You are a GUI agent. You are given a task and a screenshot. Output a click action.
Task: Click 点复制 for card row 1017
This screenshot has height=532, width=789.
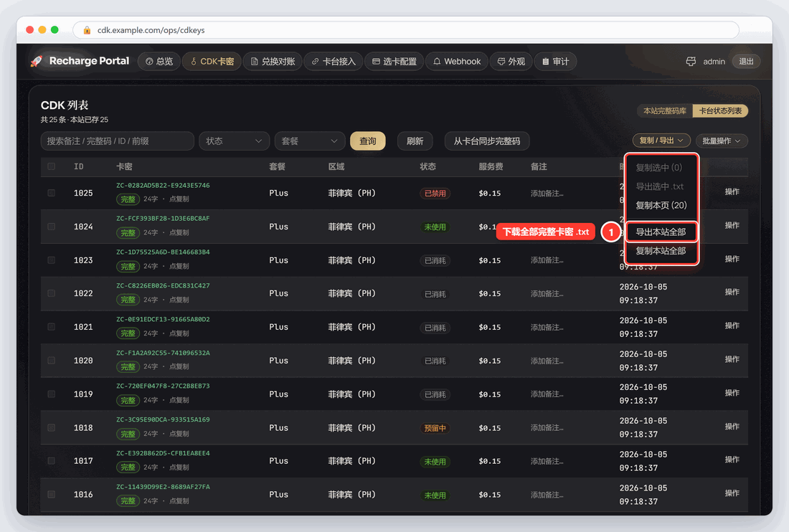[179, 467]
